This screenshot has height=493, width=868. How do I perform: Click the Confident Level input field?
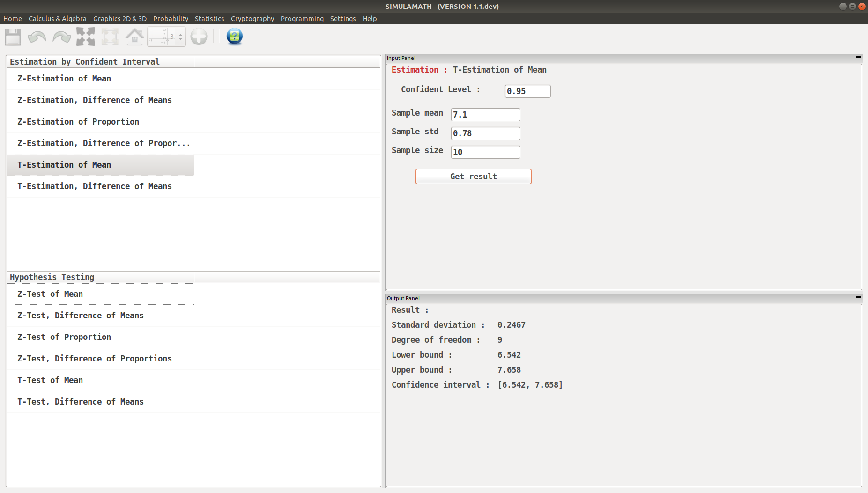click(x=527, y=91)
